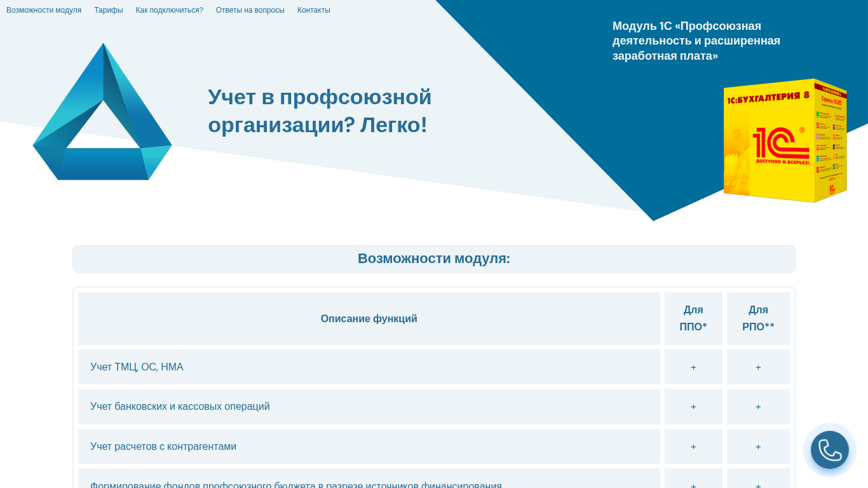
Task: Click РПО plus mark for «Учет ТМЦ, ОС, НМА»
Action: (758, 367)
